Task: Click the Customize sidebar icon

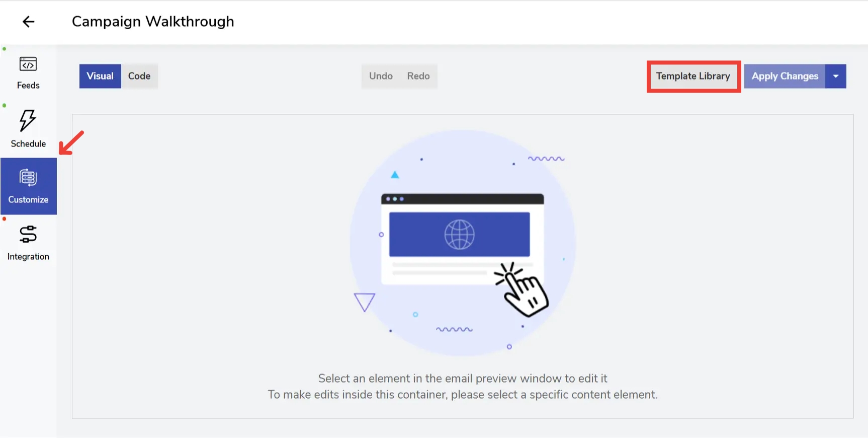Action: point(28,178)
